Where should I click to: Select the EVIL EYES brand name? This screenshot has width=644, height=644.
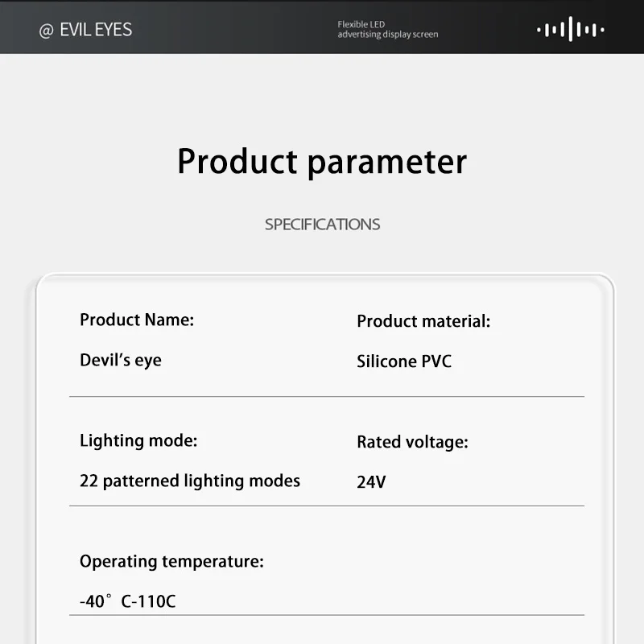click(x=96, y=30)
